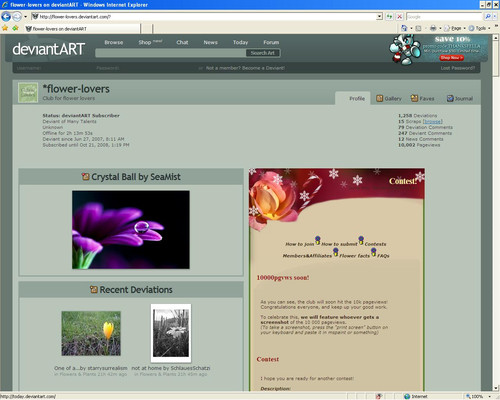
Task: Click the Stop loading red X icon
Action: 400,16
